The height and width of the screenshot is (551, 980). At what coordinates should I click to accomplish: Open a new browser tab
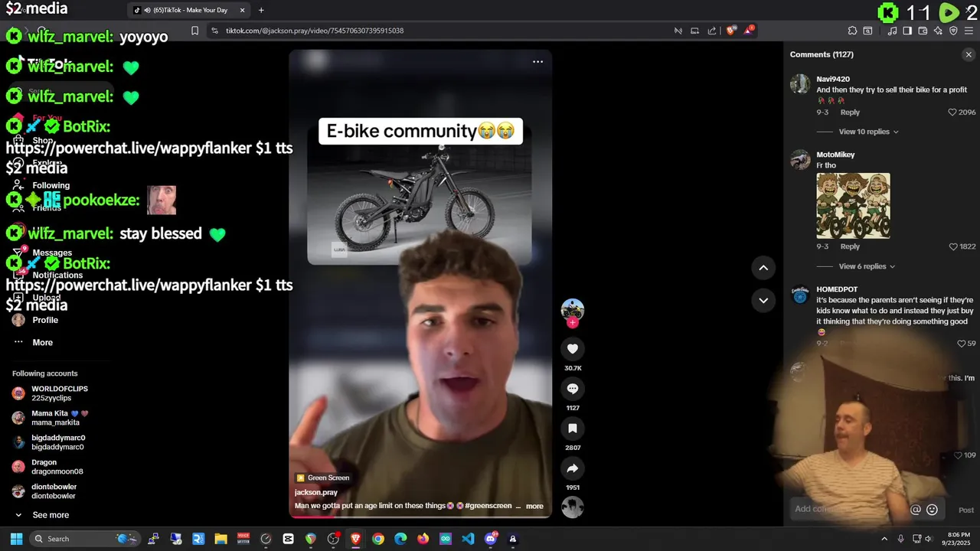pyautogui.click(x=261, y=10)
